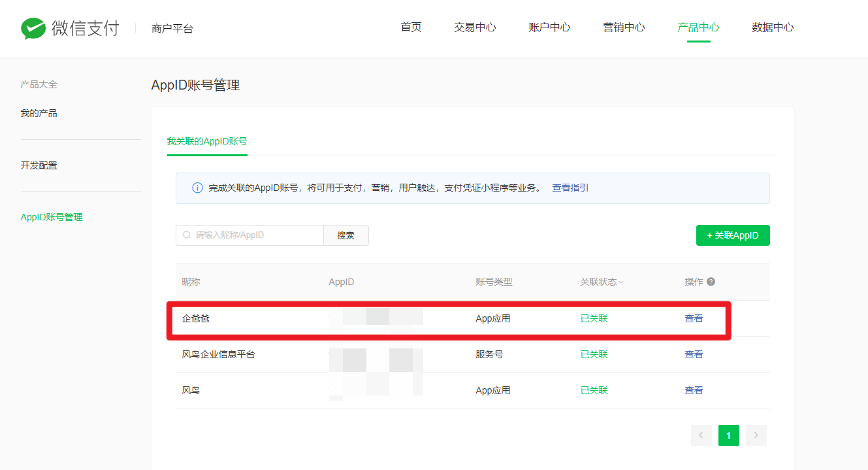The image size is (868, 470).
Task: Click the 商户平台 label in header
Action: 172,28
